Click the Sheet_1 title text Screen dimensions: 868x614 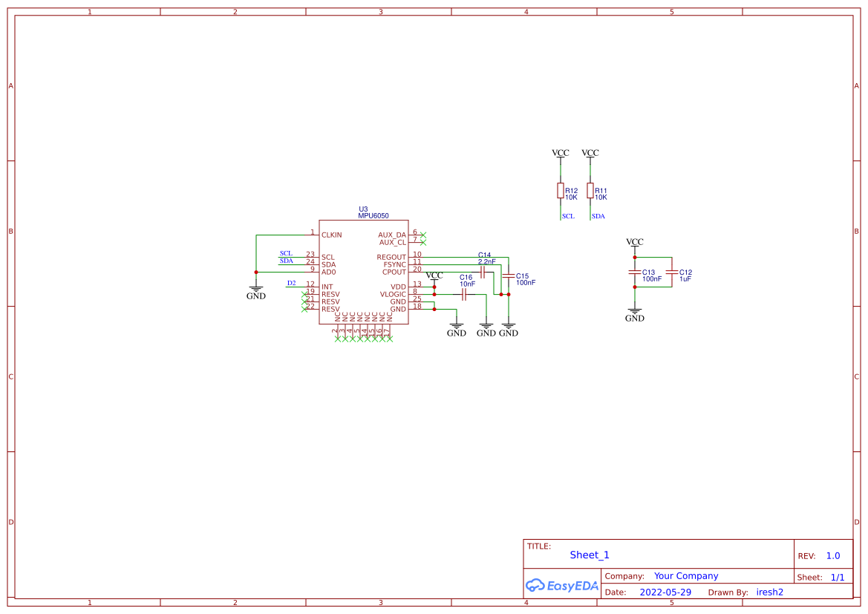tap(589, 555)
